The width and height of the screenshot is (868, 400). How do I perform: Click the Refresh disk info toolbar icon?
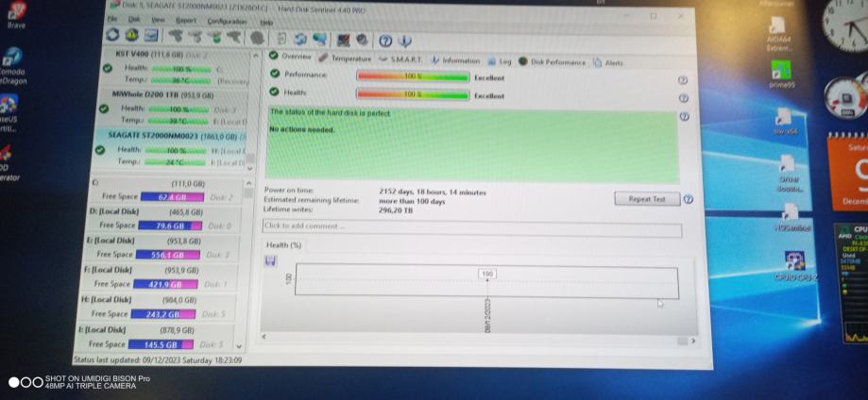112,35
